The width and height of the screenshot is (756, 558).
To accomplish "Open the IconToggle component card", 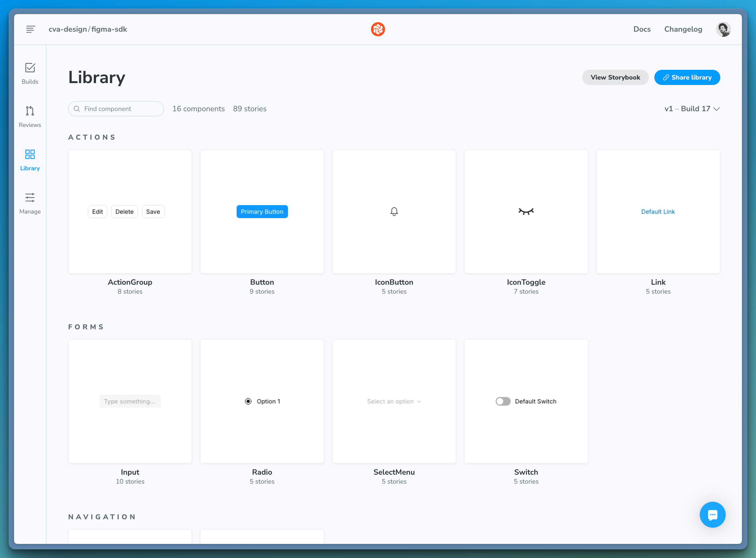I will (x=526, y=212).
